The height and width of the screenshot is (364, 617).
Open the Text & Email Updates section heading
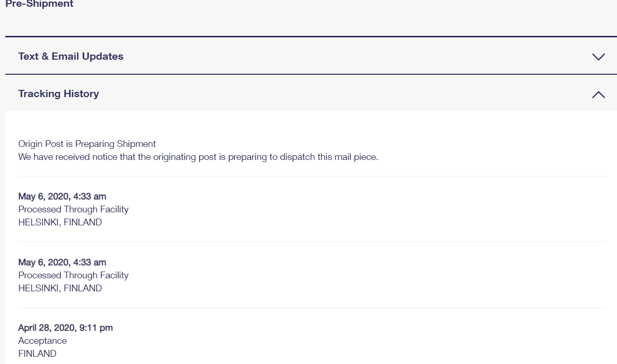click(71, 56)
